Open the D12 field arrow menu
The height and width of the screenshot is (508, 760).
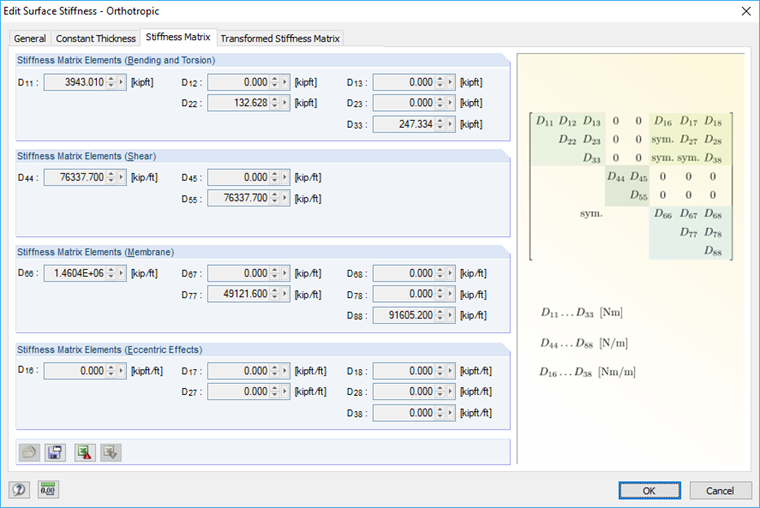click(285, 82)
